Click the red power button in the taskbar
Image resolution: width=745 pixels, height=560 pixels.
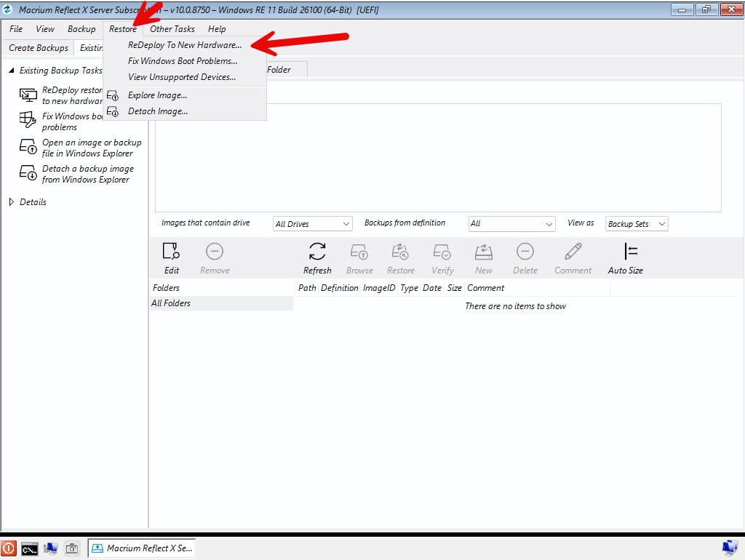coord(9,548)
